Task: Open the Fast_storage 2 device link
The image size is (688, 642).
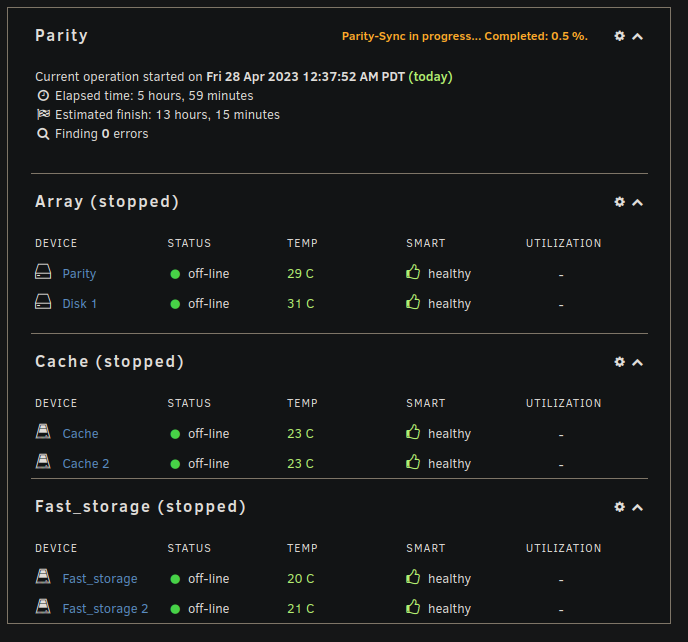Action: point(105,609)
